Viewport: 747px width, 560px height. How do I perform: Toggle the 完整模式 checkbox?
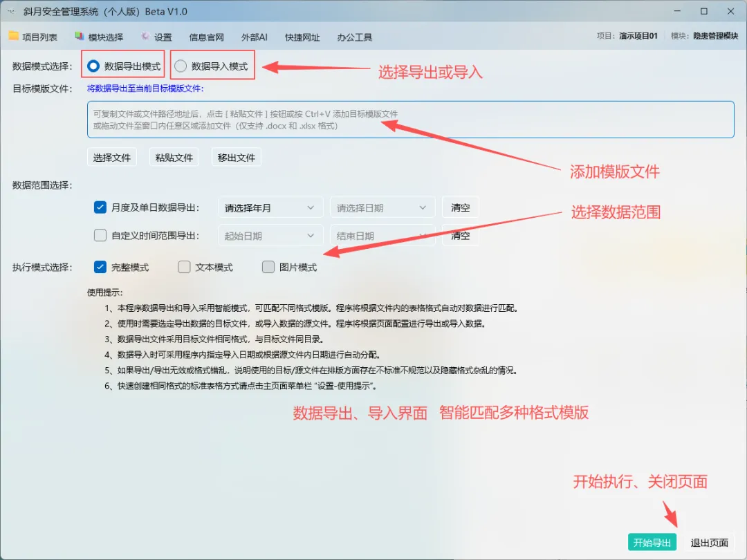100,267
